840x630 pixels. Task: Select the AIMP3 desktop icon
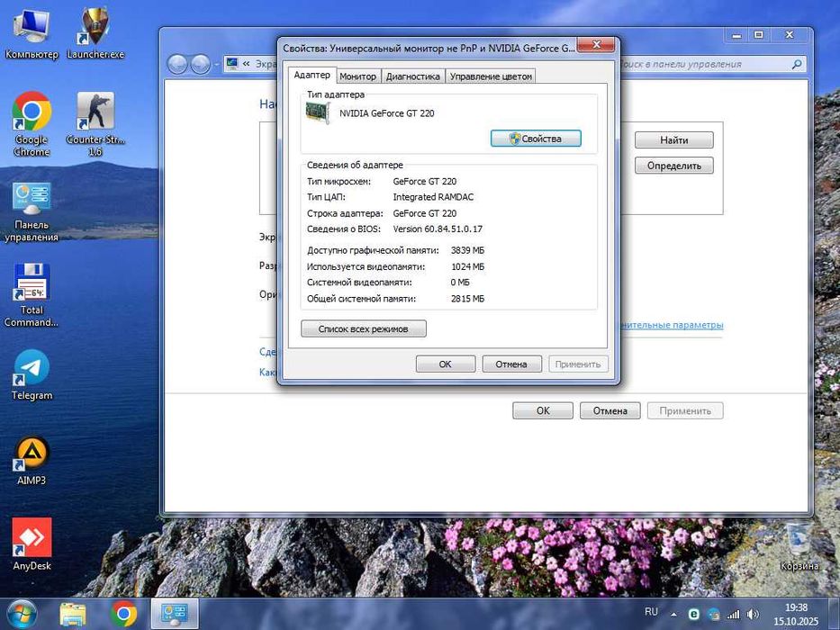32,461
